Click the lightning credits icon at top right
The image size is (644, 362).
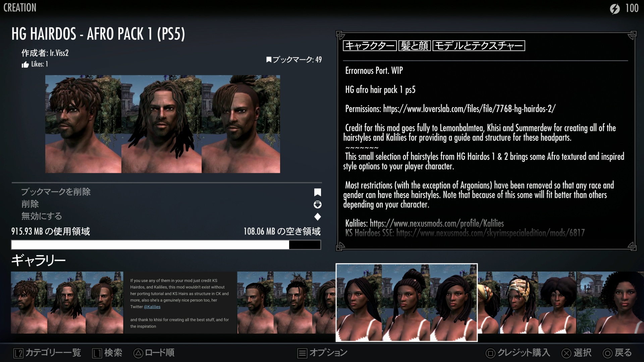tap(615, 8)
